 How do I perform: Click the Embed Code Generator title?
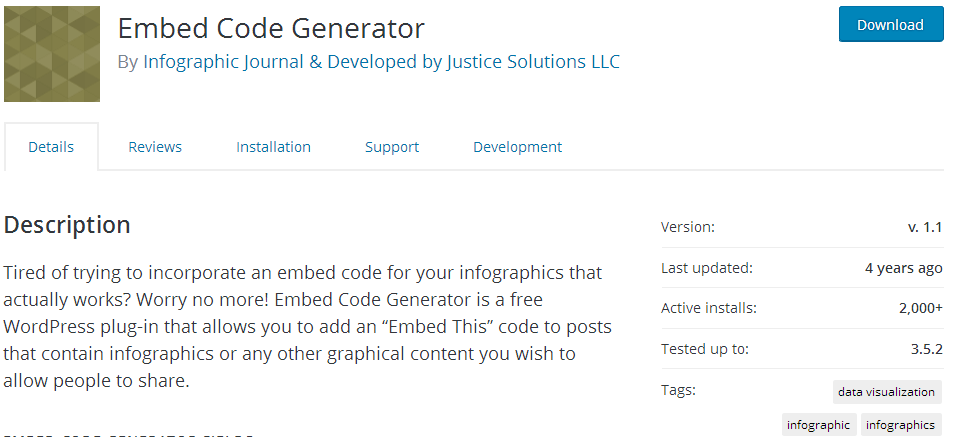coord(271,29)
